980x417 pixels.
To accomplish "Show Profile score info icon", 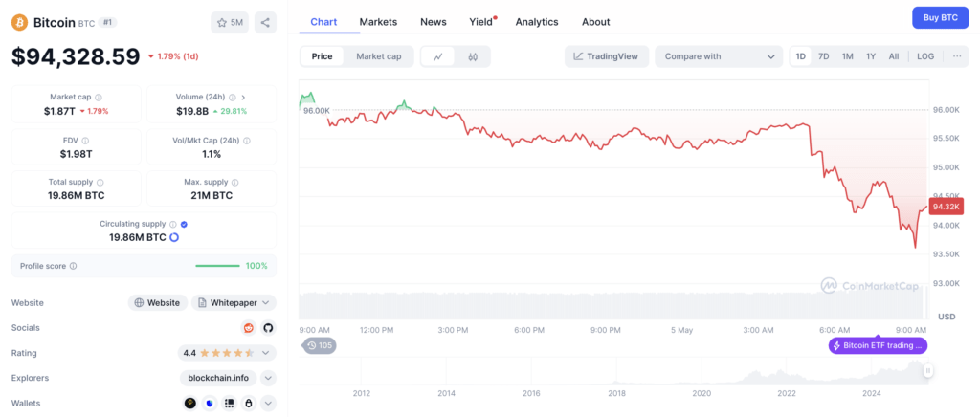I will (73, 266).
